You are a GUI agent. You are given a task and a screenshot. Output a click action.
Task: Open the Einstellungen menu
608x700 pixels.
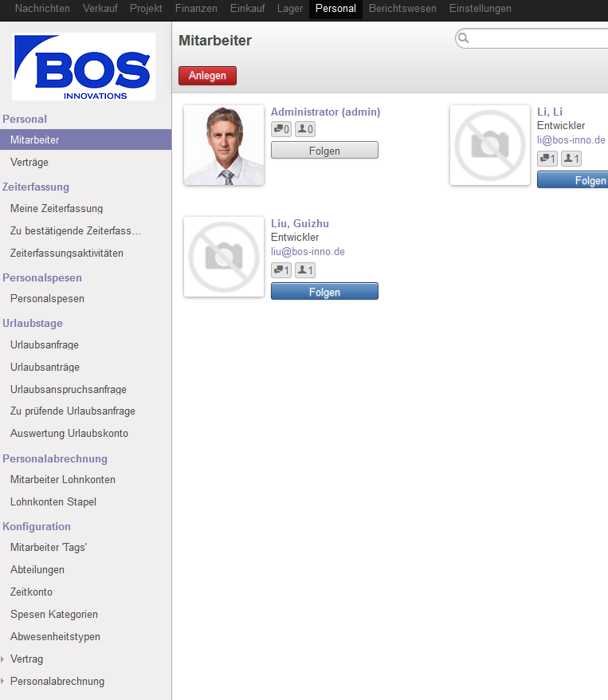tap(480, 9)
